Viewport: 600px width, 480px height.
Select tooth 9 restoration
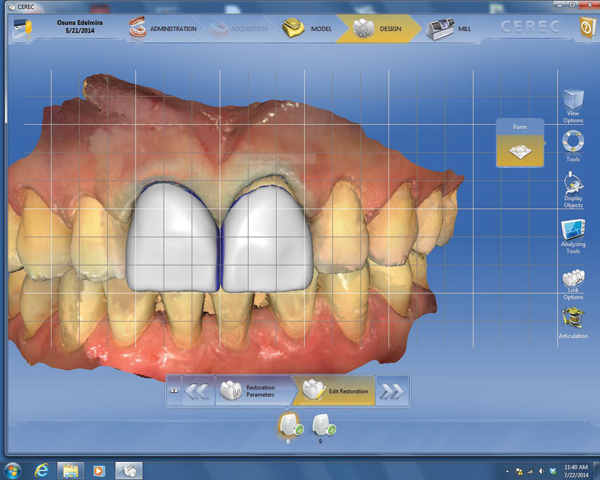pyautogui.click(x=323, y=427)
